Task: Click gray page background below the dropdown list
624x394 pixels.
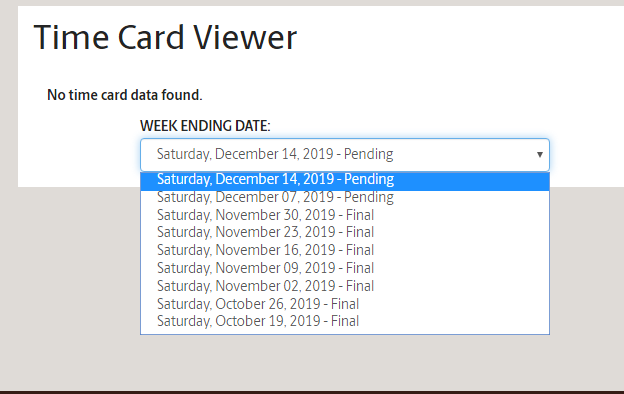Action: (345, 362)
